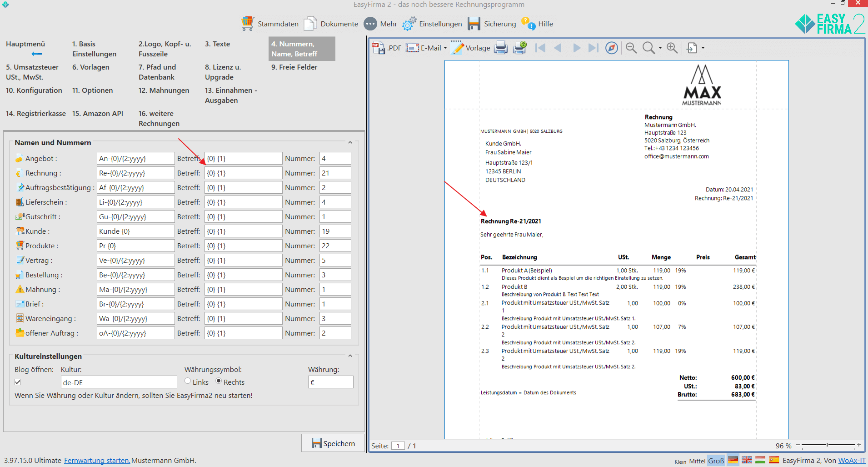The width and height of the screenshot is (868, 467).
Task: Click the plain magnifier zoom icon
Action: [649, 48]
